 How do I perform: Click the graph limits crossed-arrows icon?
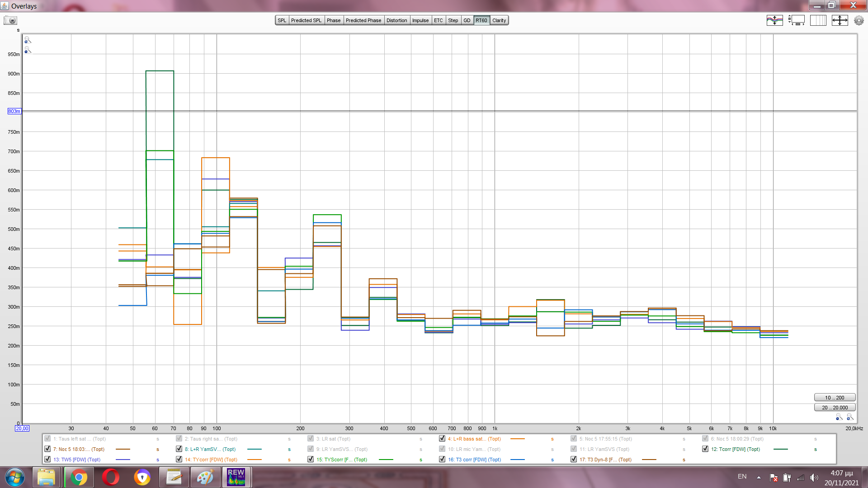pos(840,20)
